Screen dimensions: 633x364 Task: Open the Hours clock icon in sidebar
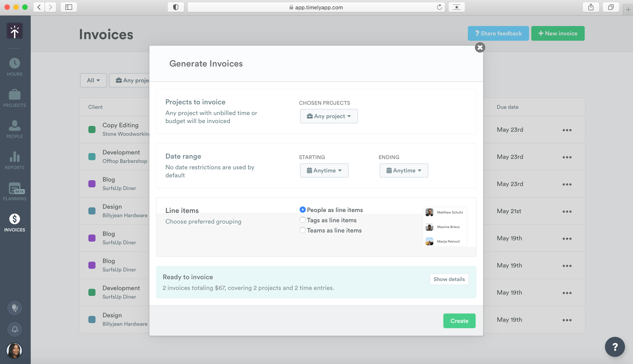click(14, 63)
